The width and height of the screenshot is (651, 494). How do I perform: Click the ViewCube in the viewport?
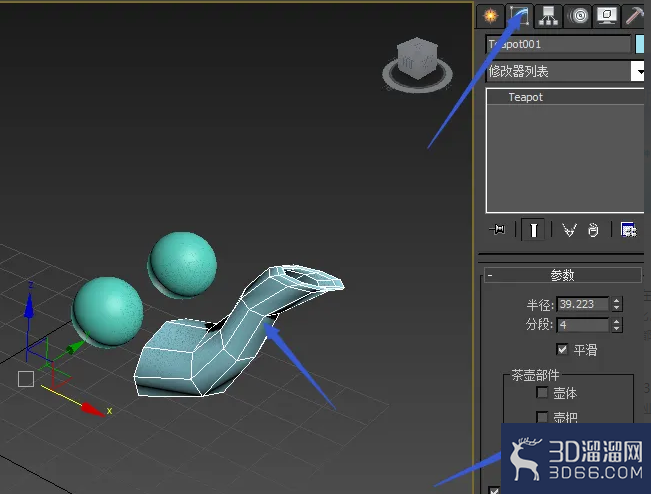417,57
